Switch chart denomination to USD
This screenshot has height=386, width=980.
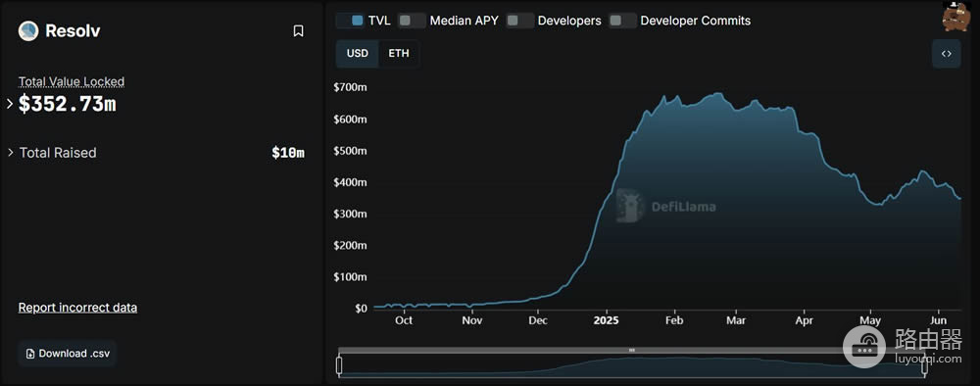(358, 54)
